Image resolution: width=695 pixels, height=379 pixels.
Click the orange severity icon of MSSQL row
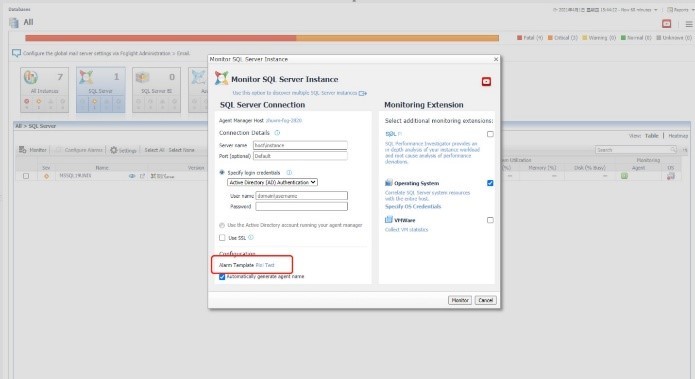[46, 176]
